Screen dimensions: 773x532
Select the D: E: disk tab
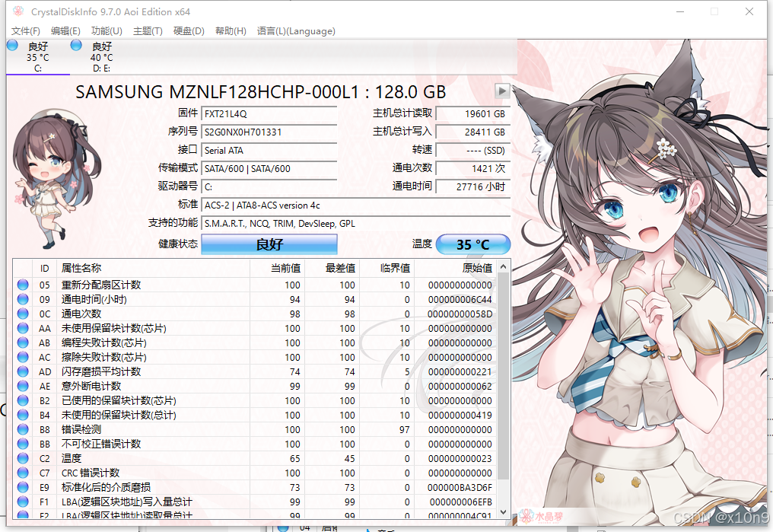tap(101, 56)
